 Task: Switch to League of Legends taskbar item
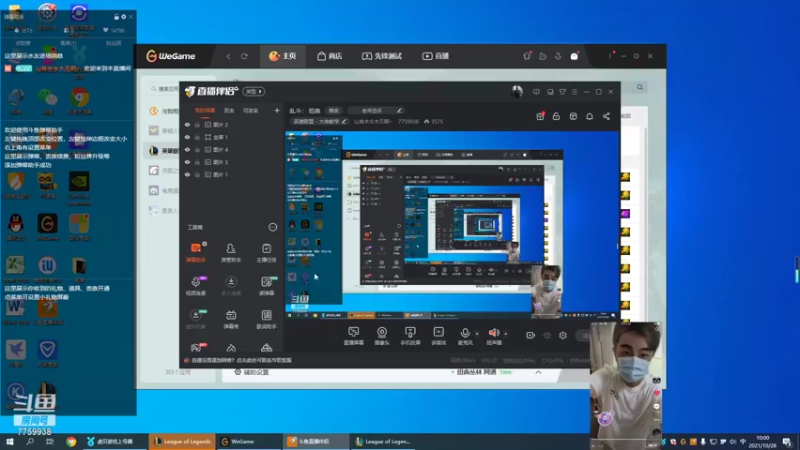[182, 441]
